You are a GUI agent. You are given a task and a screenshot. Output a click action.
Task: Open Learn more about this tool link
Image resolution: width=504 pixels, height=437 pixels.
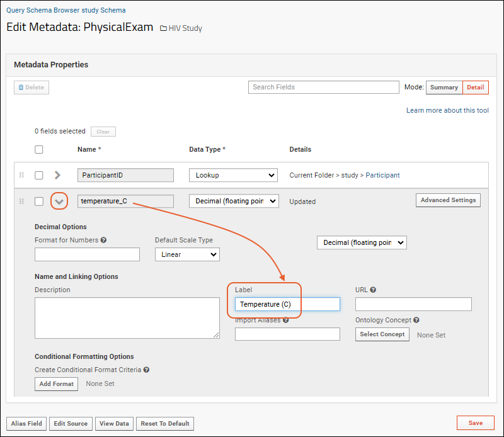click(x=447, y=110)
